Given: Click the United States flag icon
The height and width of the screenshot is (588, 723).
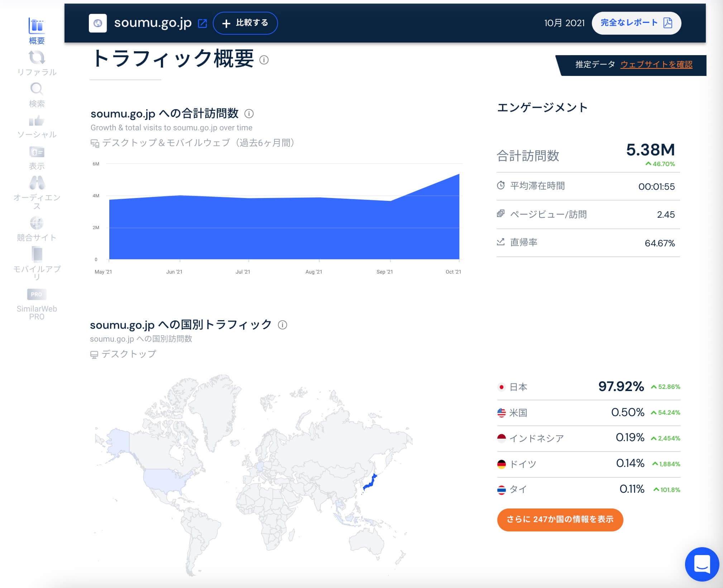Looking at the screenshot, I should click(502, 413).
